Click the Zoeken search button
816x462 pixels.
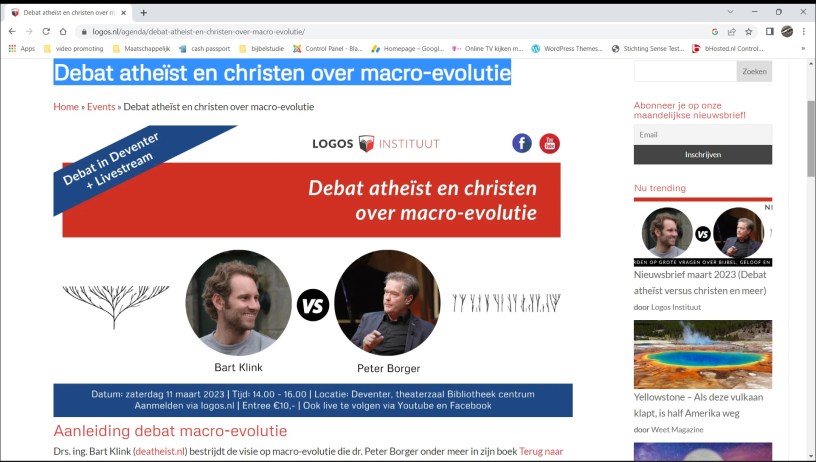754,71
